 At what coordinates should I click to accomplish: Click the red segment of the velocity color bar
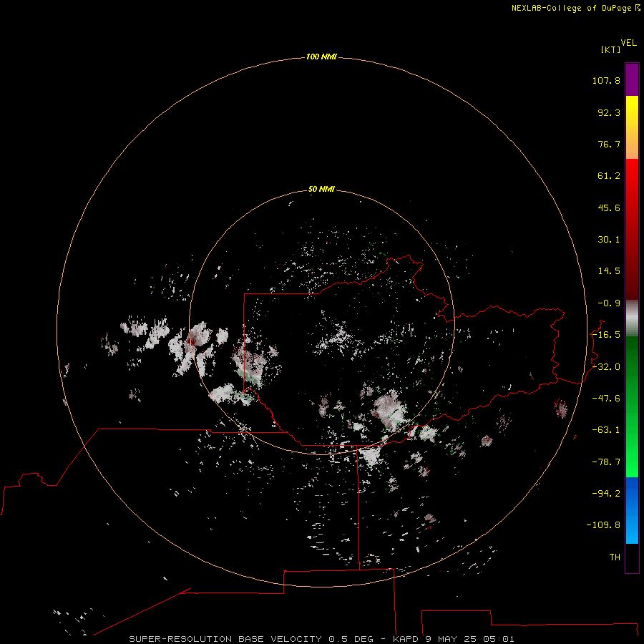point(632,229)
